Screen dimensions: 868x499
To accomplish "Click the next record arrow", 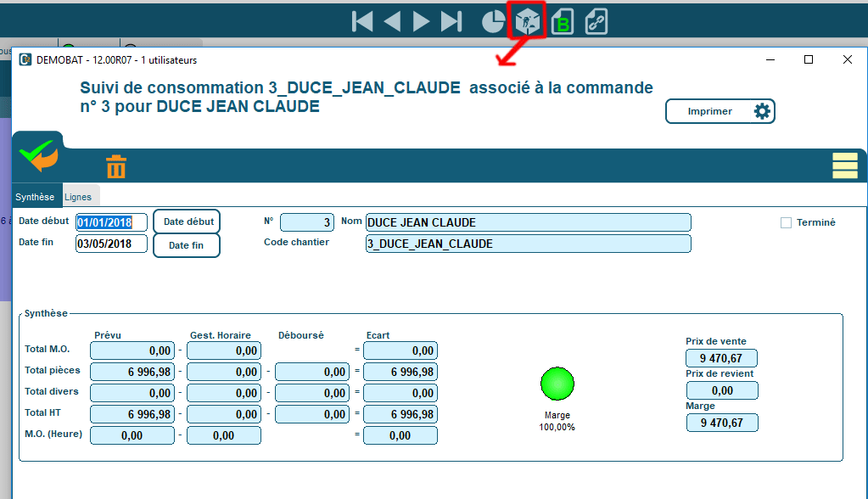I will pyautogui.click(x=422, y=22).
